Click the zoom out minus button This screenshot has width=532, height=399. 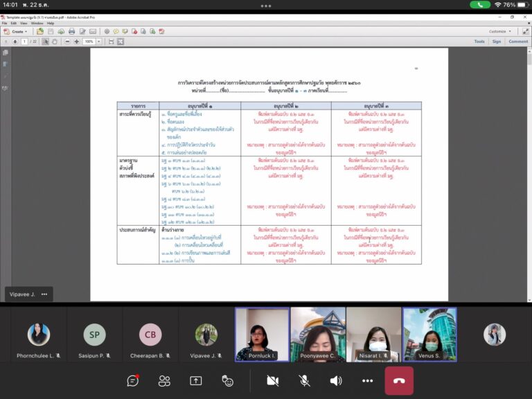(67, 42)
